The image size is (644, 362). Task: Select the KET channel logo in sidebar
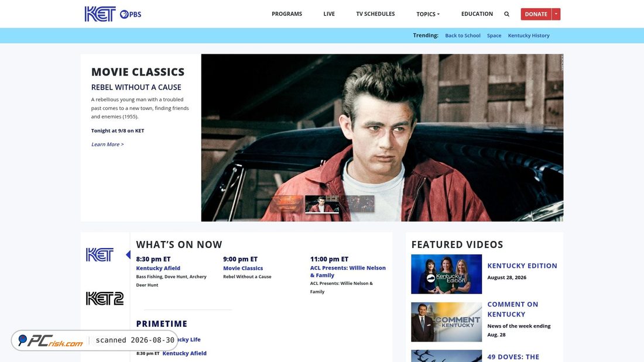(100, 254)
